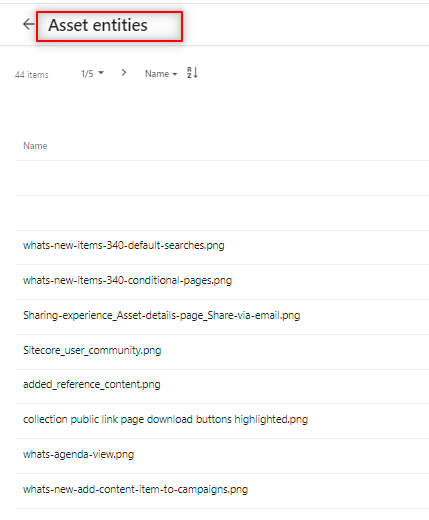Click the Asset entities page title
The height and width of the screenshot is (520, 429).
[98, 25]
